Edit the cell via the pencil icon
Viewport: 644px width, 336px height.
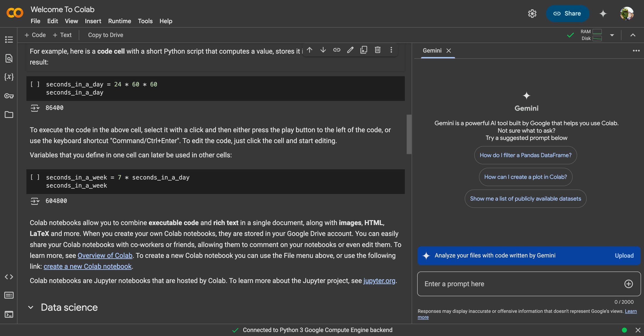(350, 50)
